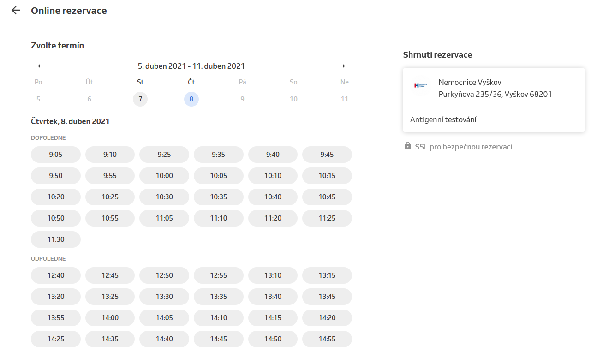Pick the 10:00 morning slot
The image size is (597, 364).
(x=164, y=176)
